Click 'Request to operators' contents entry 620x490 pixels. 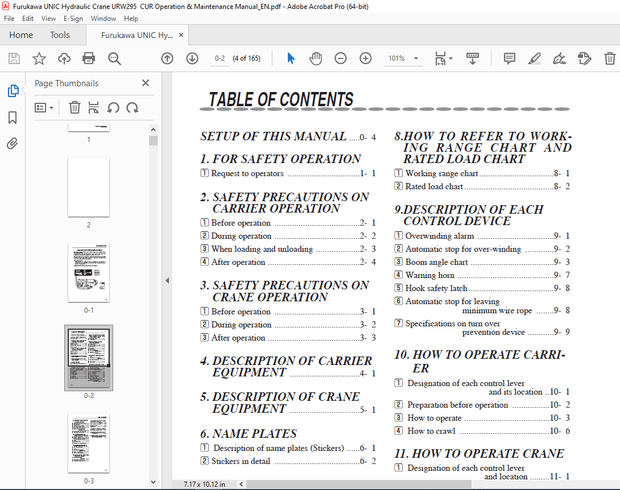[288, 173]
